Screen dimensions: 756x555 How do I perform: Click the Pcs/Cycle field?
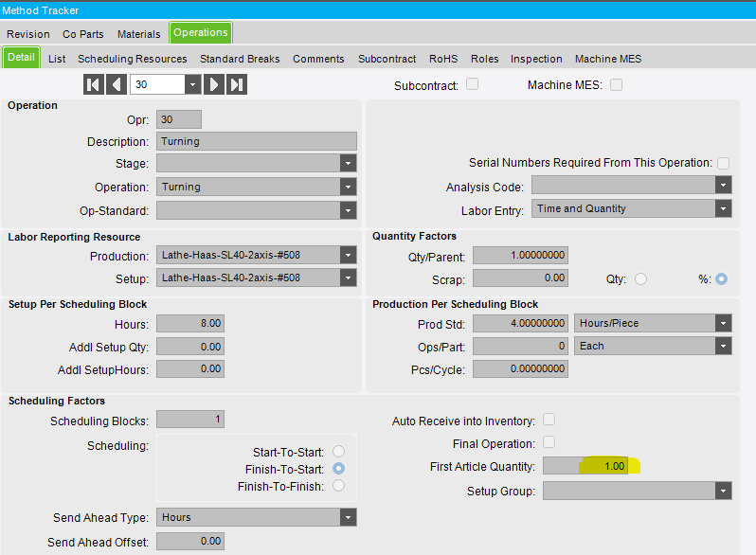520,368
